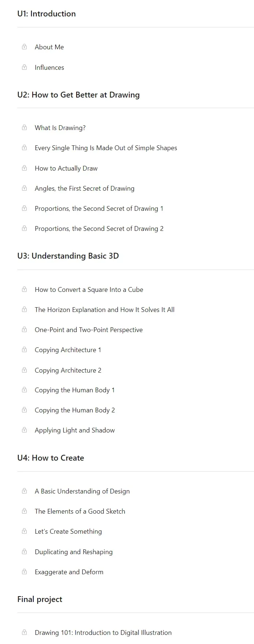Open lesson Every Single Thing Is Made Out of Simple Shapes

coord(106,148)
